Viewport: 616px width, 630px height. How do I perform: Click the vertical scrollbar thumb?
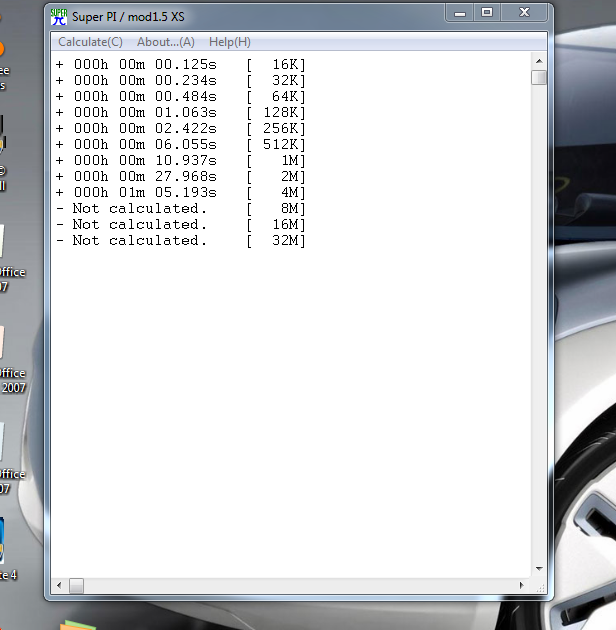pyautogui.click(x=539, y=77)
